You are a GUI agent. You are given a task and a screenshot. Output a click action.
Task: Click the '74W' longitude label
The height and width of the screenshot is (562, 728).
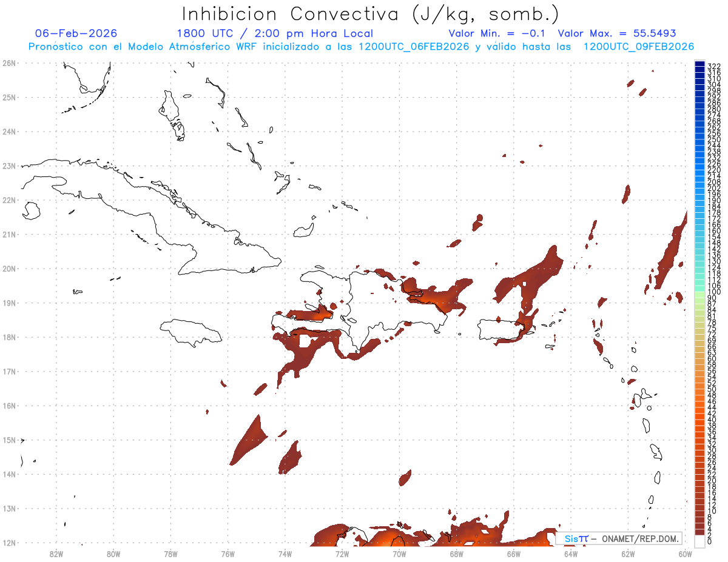(x=285, y=554)
